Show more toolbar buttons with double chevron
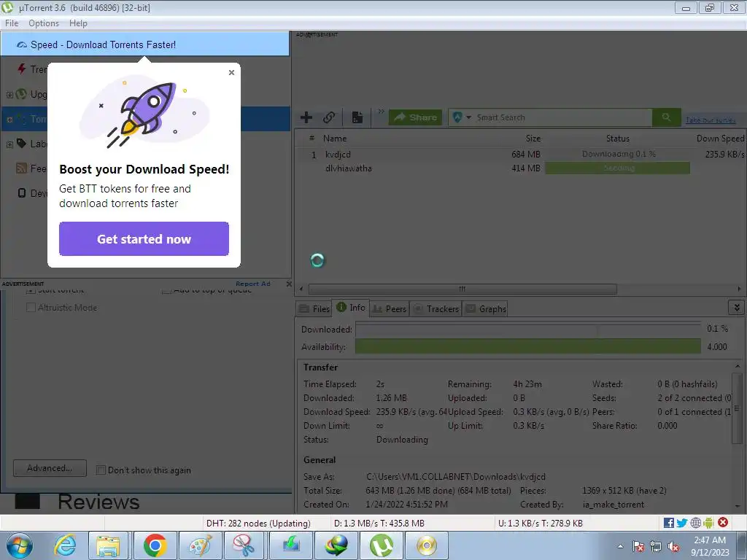Screen dimensions: 747x560 pos(381,112)
